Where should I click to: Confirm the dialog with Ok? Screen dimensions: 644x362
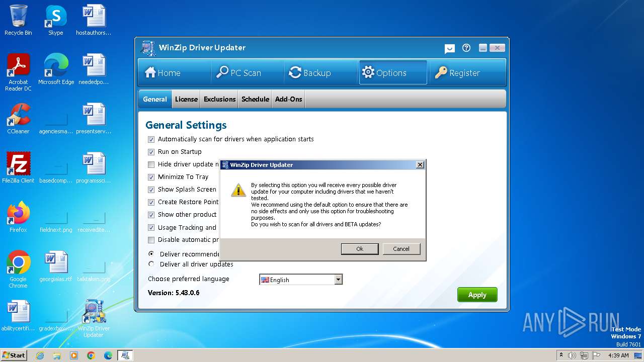click(x=360, y=249)
